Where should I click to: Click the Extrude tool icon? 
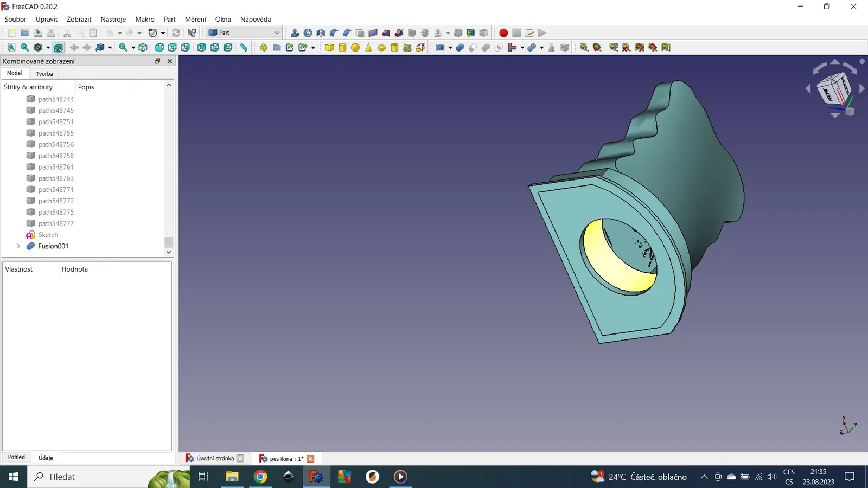295,33
